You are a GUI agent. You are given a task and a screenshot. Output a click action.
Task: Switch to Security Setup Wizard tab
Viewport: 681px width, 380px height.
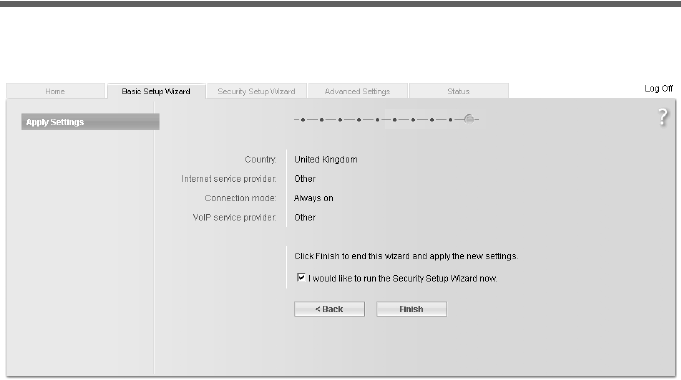coord(256,91)
